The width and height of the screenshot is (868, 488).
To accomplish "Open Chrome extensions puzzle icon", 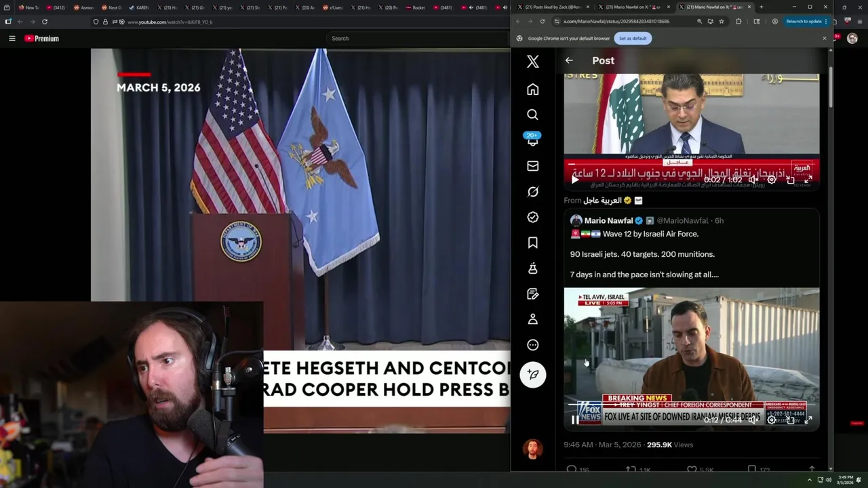I will click(x=738, y=21).
